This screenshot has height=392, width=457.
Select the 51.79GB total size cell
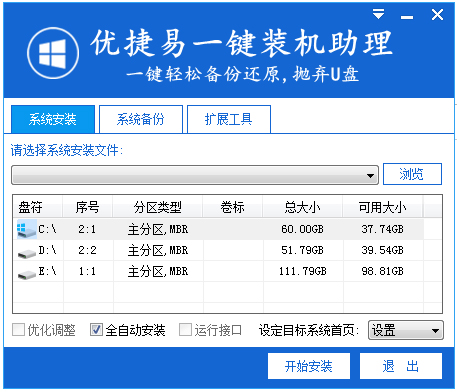click(x=302, y=250)
